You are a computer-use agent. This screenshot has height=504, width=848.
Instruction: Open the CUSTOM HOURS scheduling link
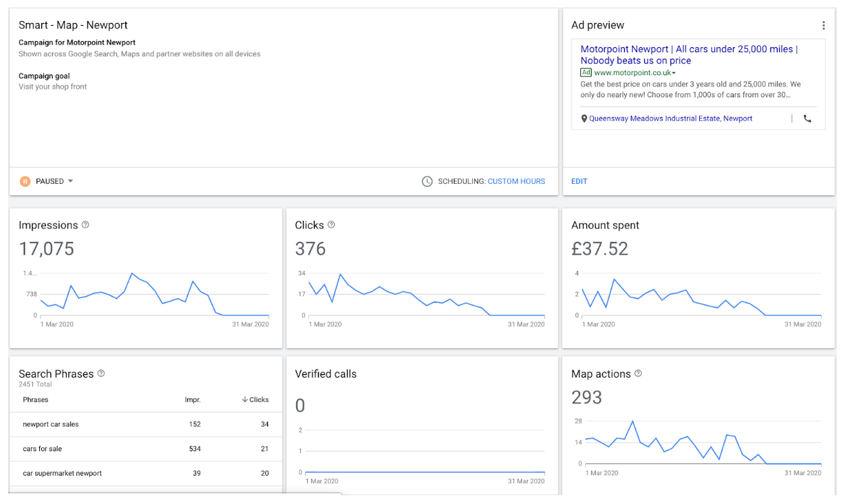click(x=516, y=181)
